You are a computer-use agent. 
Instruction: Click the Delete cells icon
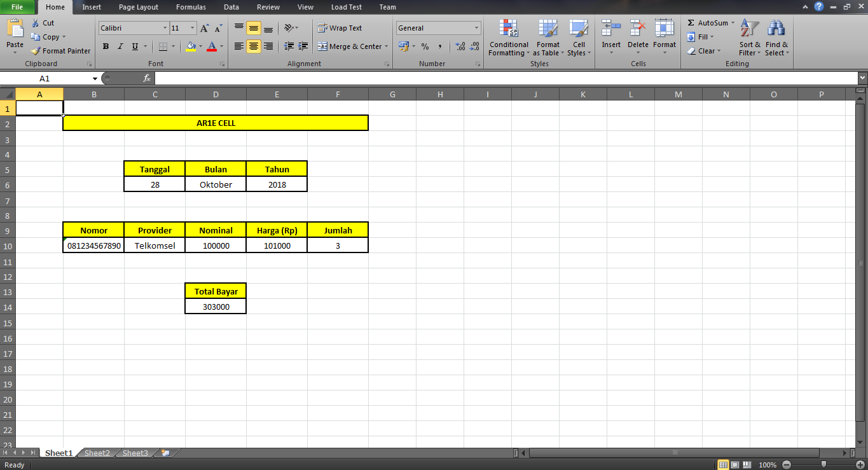(x=638, y=28)
